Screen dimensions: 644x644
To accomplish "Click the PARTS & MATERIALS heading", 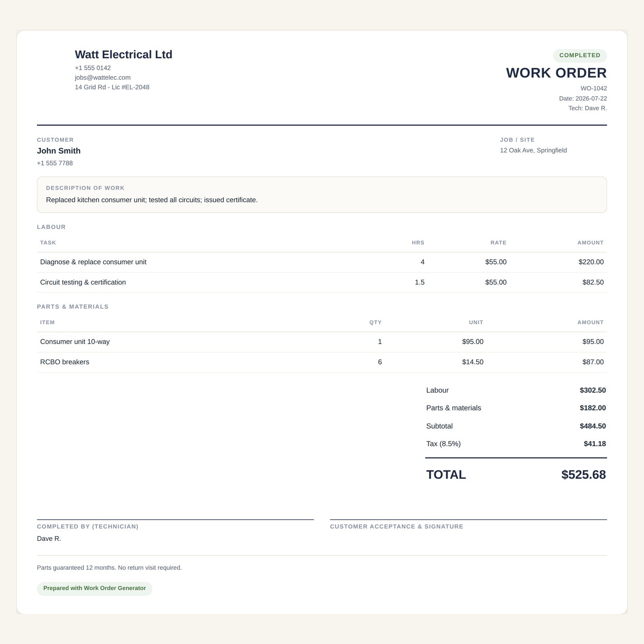I will point(73,307).
